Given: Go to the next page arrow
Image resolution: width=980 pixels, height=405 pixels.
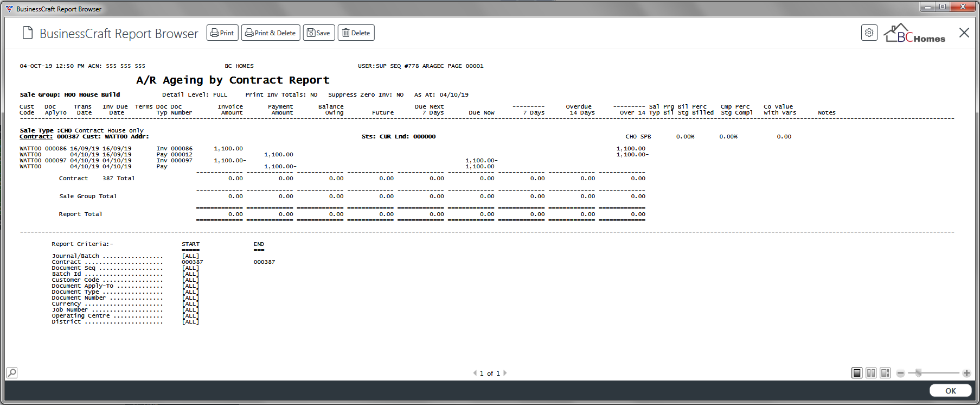Looking at the screenshot, I should coord(505,373).
